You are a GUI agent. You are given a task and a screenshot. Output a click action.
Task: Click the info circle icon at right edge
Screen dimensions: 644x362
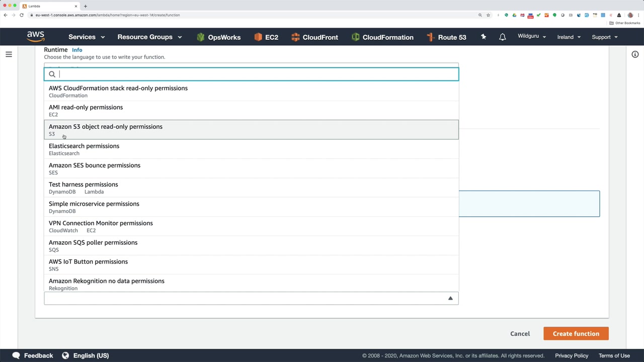click(x=635, y=54)
